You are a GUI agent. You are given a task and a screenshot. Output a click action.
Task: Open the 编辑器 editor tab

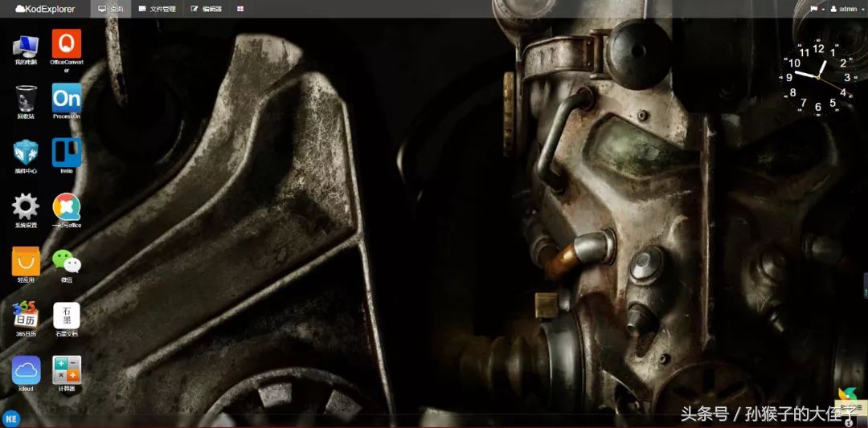click(x=207, y=9)
